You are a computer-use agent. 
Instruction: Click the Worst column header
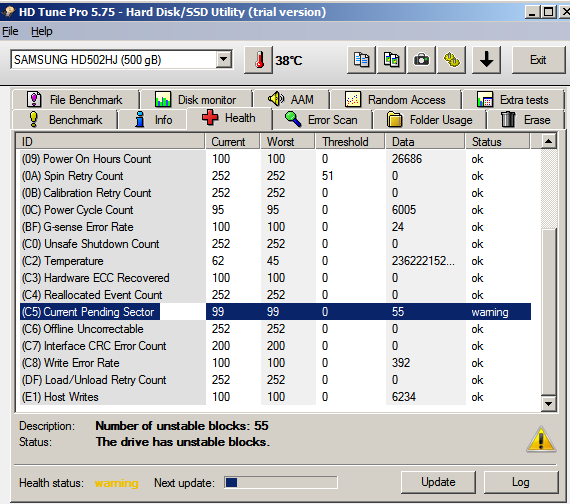(x=287, y=141)
